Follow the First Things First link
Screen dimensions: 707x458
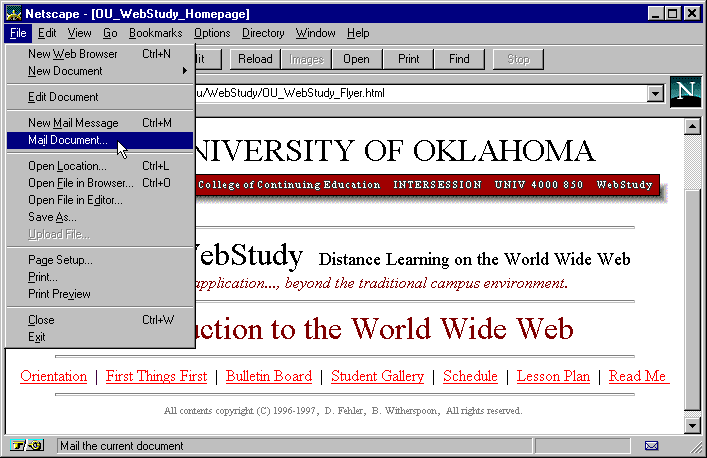(x=156, y=376)
